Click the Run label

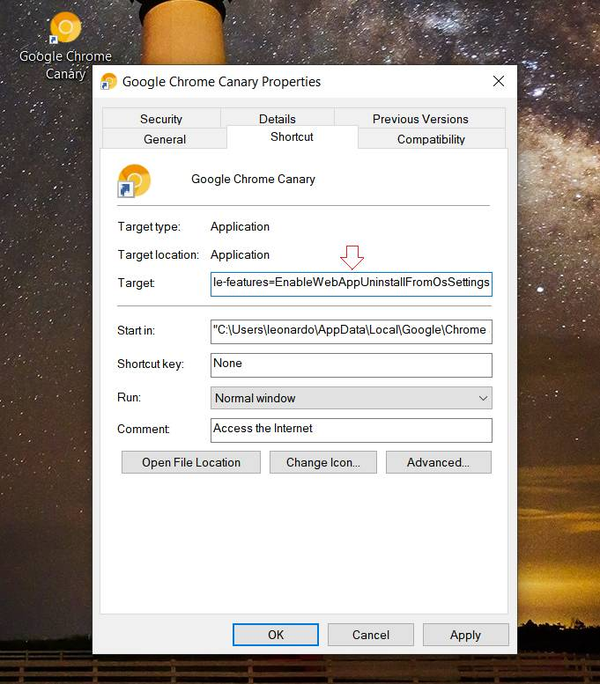[x=129, y=397]
